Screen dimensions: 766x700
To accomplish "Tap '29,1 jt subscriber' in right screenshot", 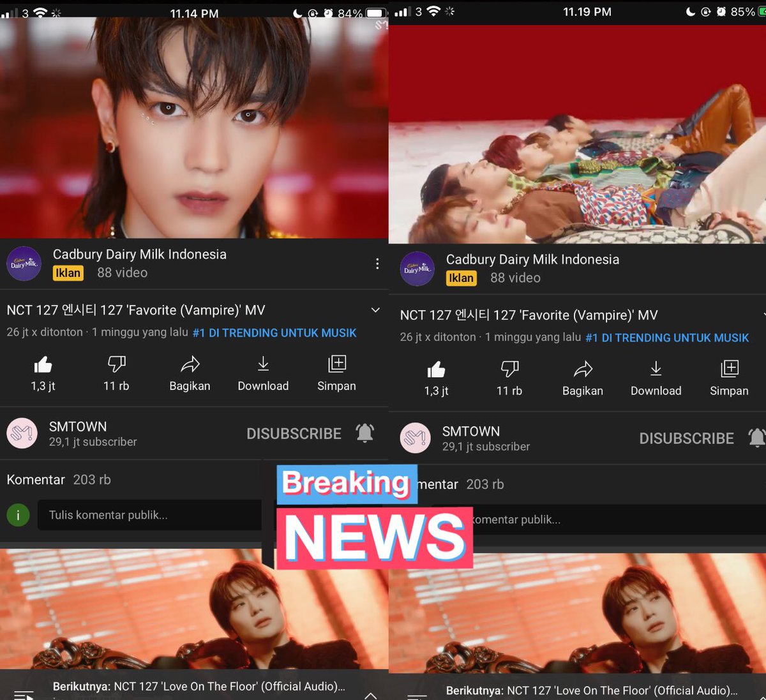I will (486, 447).
